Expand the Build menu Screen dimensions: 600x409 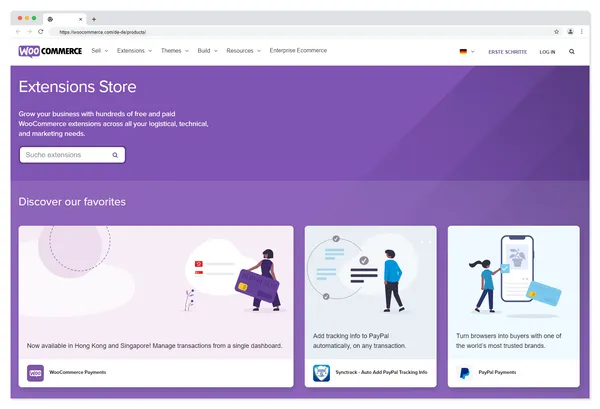[x=207, y=51]
